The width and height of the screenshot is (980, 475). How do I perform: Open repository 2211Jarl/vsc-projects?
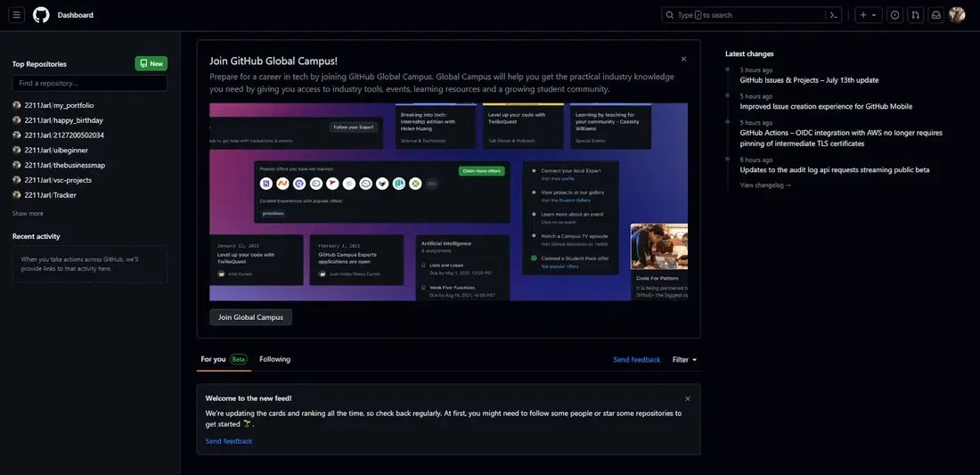click(x=58, y=180)
